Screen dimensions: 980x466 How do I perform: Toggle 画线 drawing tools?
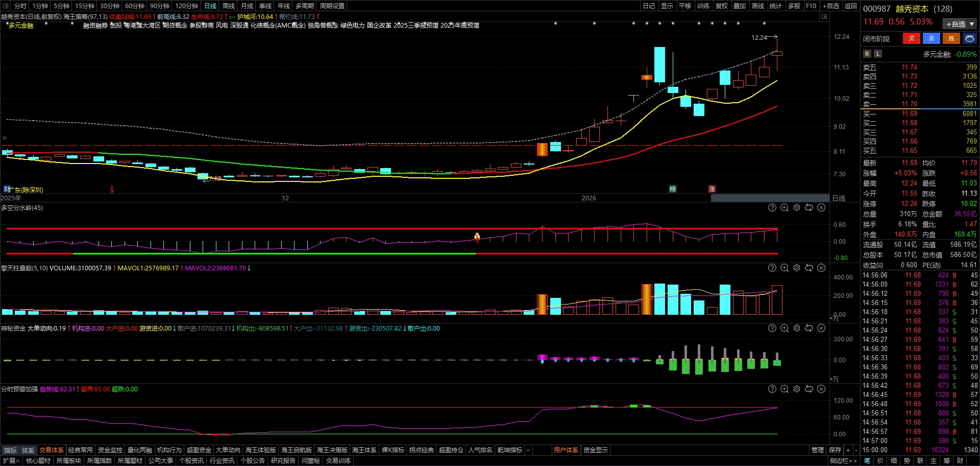(758, 6)
